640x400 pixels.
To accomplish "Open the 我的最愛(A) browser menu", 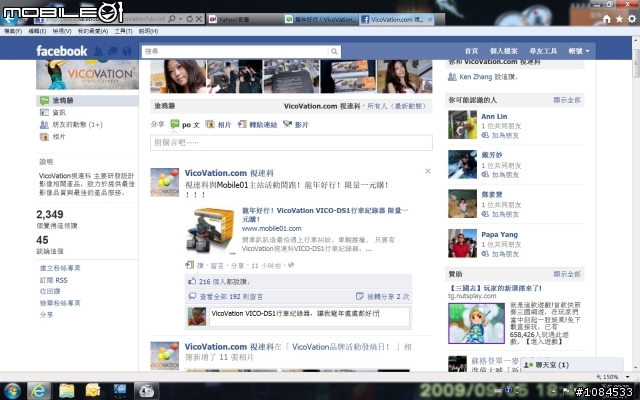I will (x=93, y=31).
